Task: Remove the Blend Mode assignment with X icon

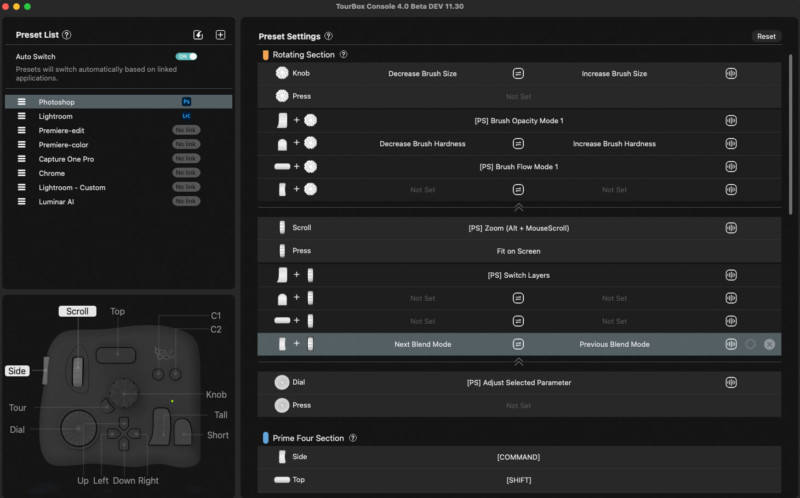Action: [x=769, y=344]
